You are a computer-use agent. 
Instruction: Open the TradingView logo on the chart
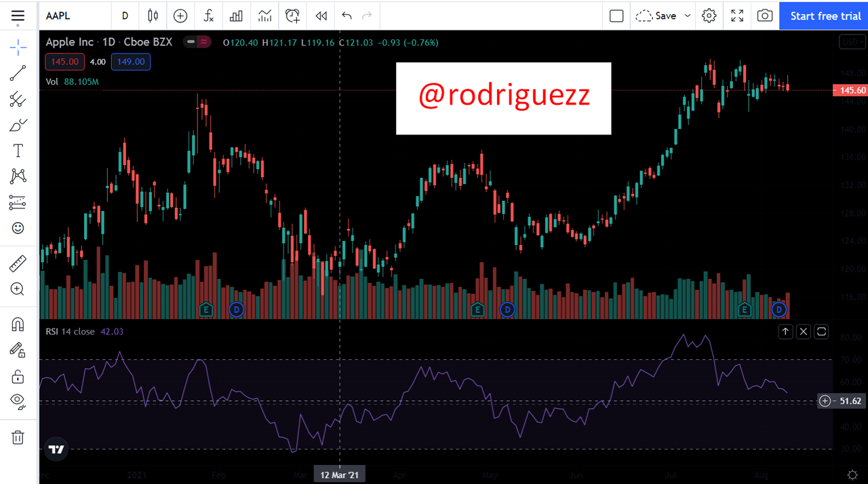click(x=56, y=449)
